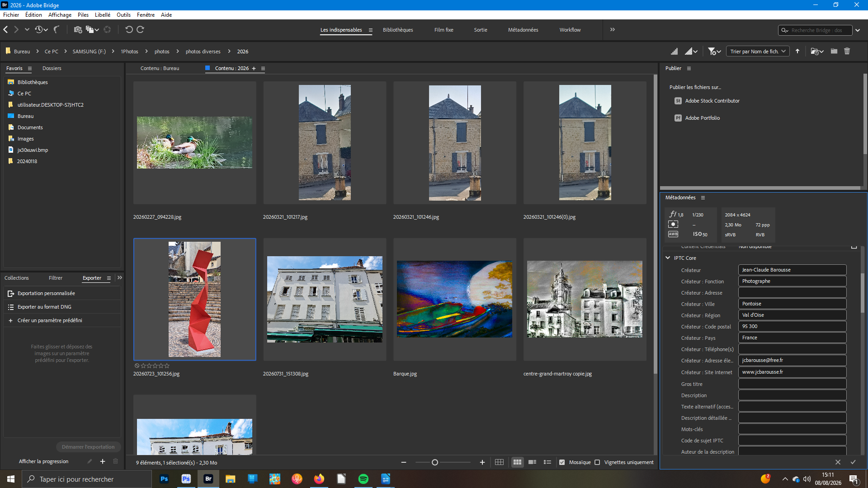Switch to list view

click(547, 462)
